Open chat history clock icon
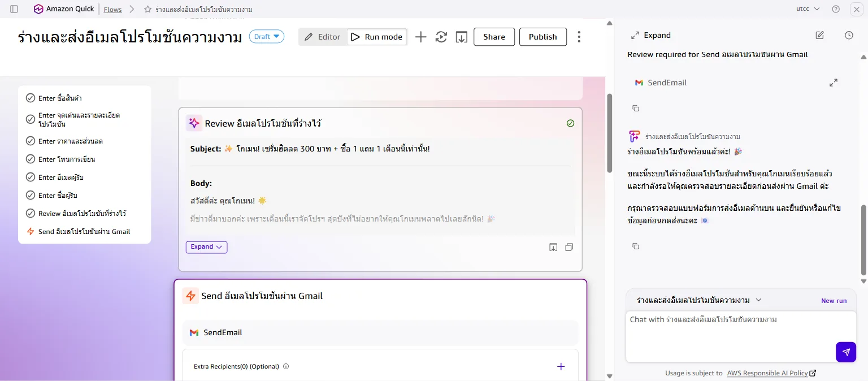 point(849,35)
